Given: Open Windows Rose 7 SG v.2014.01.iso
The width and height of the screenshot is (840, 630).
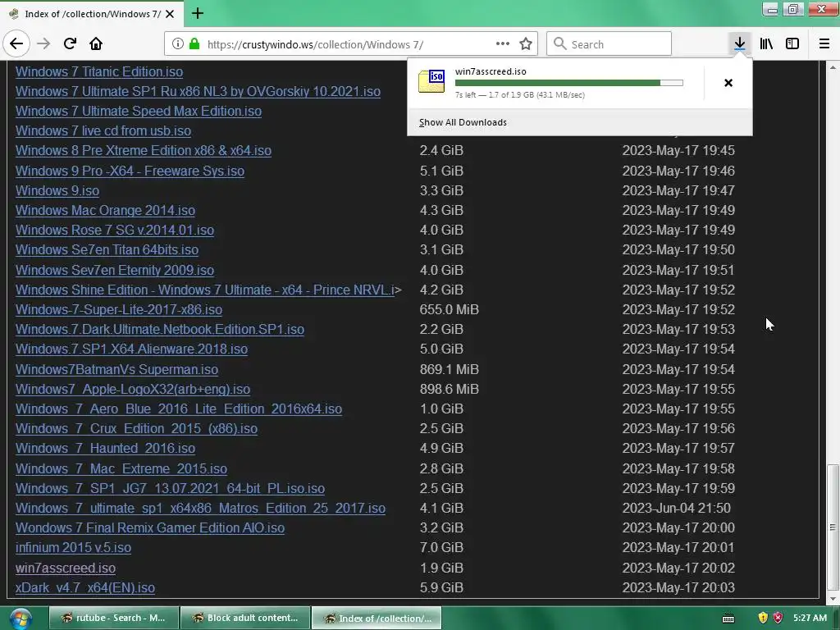Looking at the screenshot, I should pyautogui.click(x=115, y=231).
